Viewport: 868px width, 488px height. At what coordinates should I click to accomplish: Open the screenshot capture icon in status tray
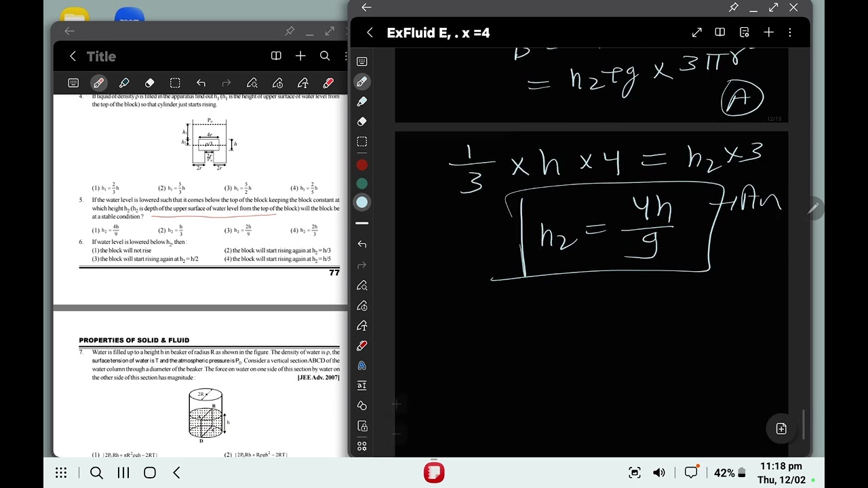635,473
